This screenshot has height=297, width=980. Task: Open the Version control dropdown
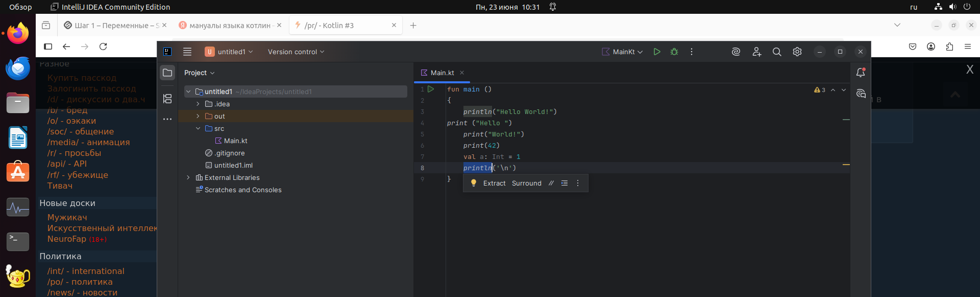coord(296,52)
